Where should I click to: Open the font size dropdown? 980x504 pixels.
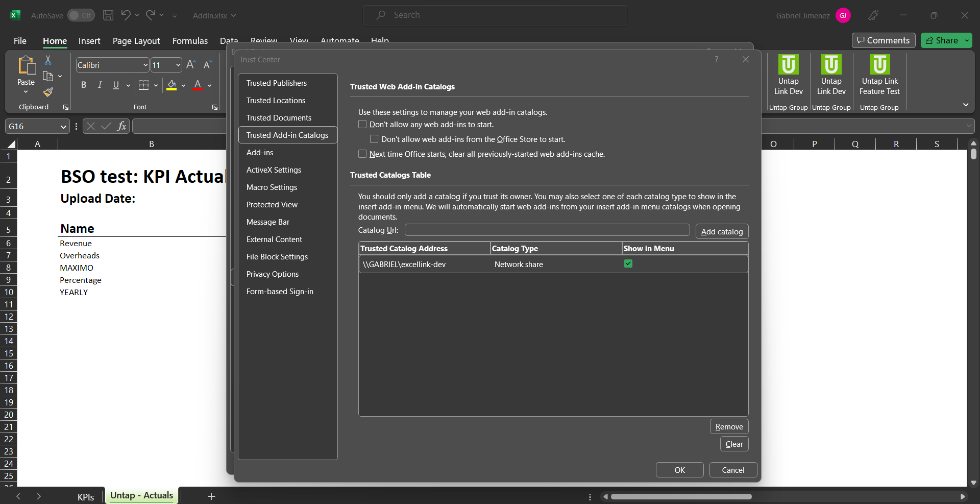[178, 65]
